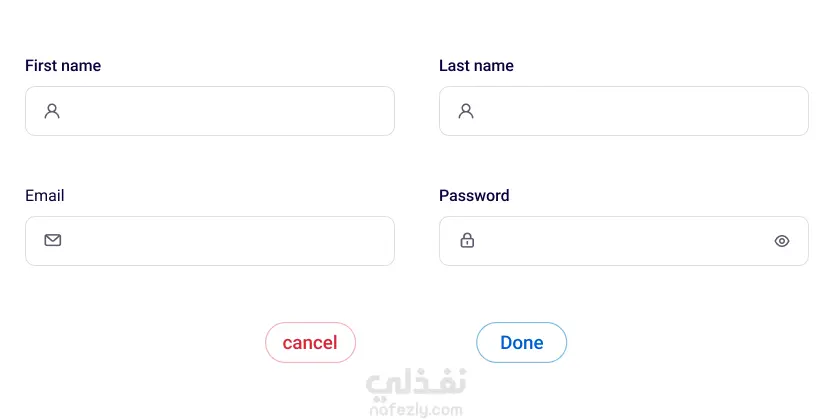Image resolution: width=832 pixels, height=419 pixels.
Task: Click the envelope icon in Email field
Action: point(53,240)
